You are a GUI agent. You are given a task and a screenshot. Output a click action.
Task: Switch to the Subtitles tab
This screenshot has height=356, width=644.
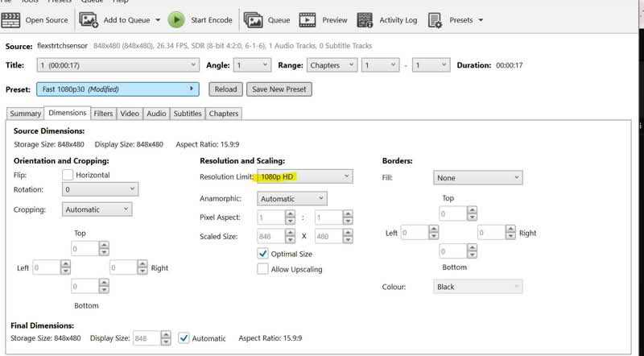tap(188, 114)
